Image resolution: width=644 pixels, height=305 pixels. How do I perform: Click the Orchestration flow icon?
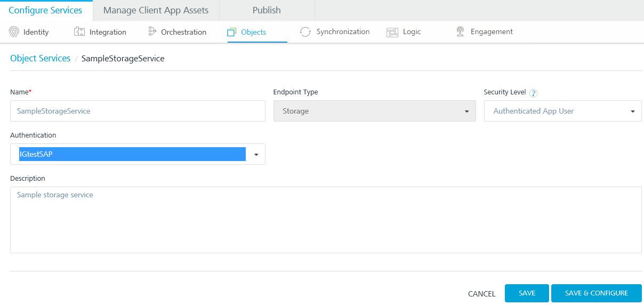click(x=152, y=32)
